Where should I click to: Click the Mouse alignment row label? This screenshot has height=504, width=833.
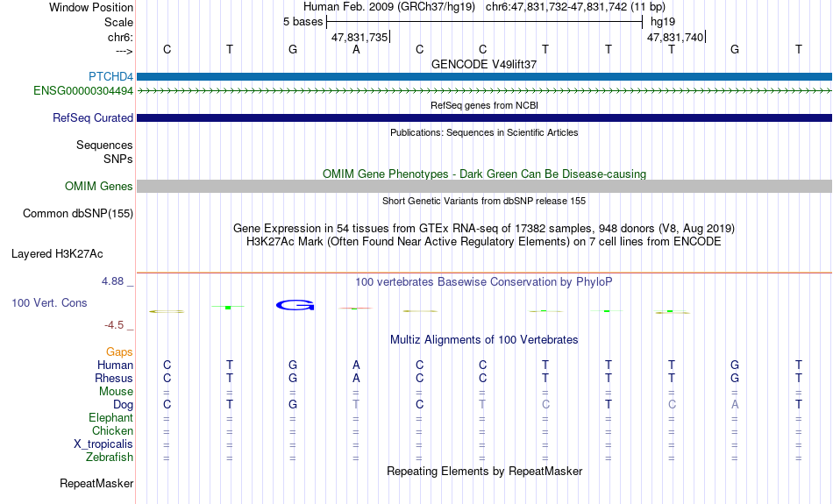pos(116,392)
